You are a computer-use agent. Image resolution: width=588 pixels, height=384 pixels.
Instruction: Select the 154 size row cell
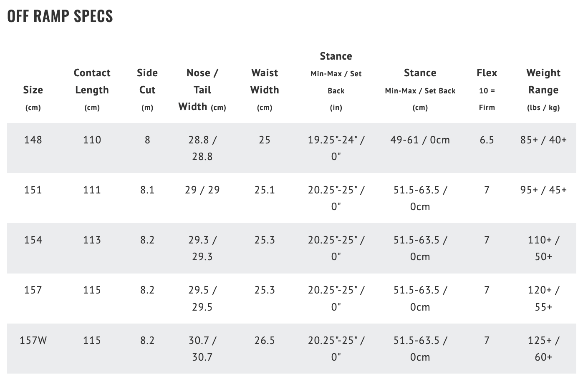pyautogui.click(x=33, y=240)
